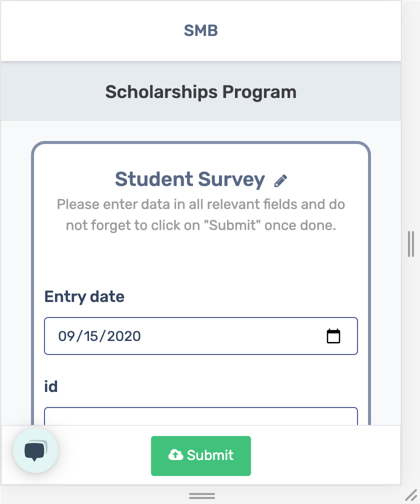Focus the id text input field
This screenshot has width=420, height=504.
(x=201, y=416)
